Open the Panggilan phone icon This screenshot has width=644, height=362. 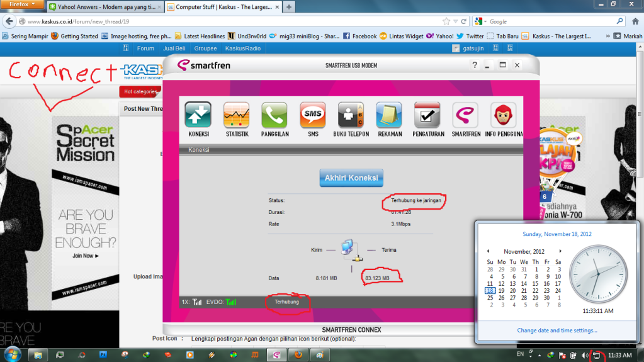pos(274,115)
